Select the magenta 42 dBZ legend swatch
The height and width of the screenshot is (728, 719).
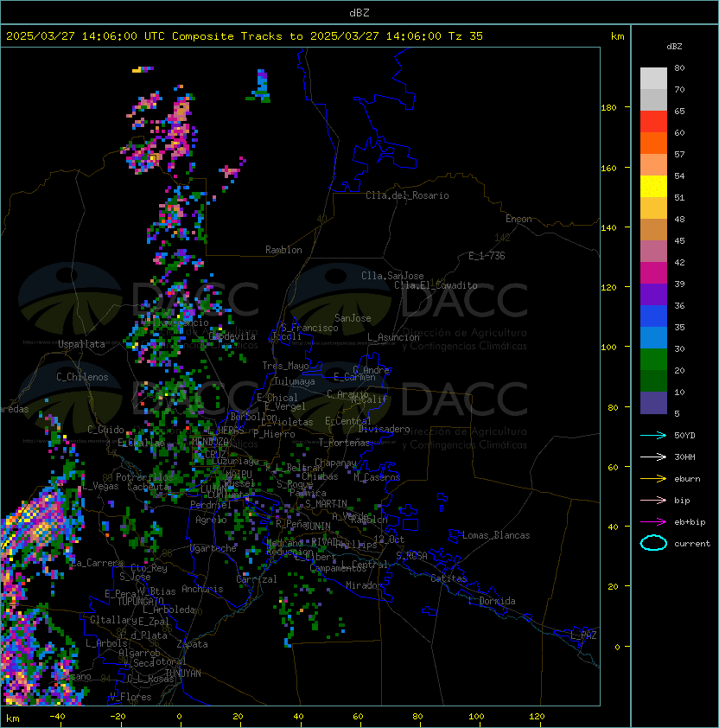tap(653, 272)
